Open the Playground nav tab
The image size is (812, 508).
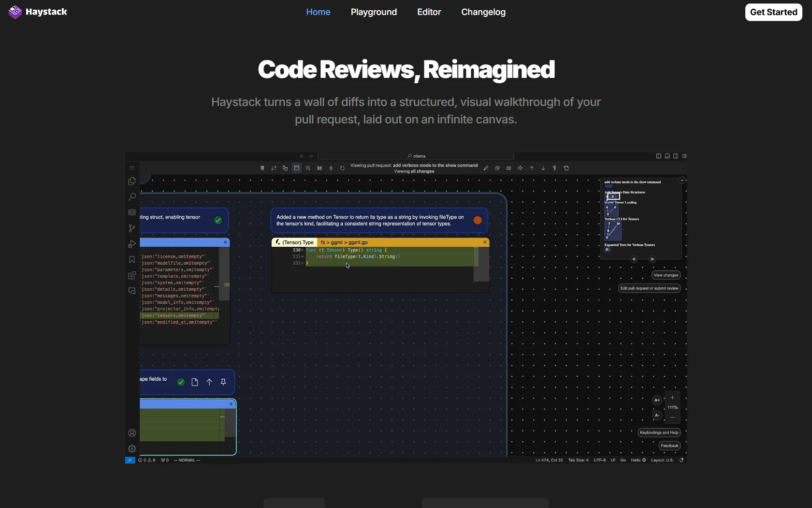click(374, 12)
